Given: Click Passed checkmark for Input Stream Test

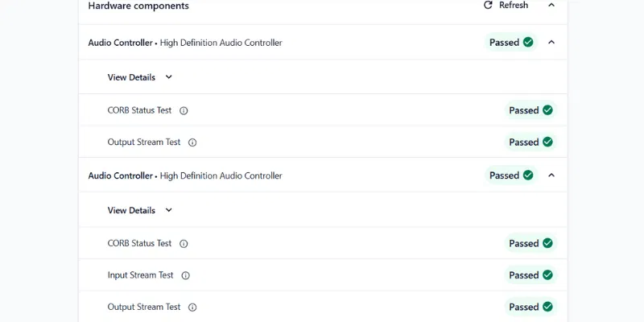Looking at the screenshot, I should coord(547,275).
